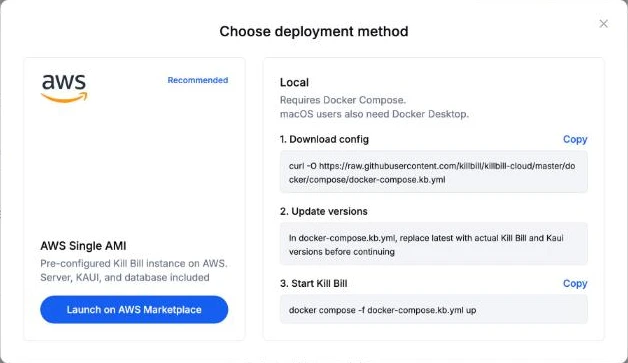Click '2. Update versions' step label
This screenshot has height=363, width=628.
pyautogui.click(x=324, y=211)
